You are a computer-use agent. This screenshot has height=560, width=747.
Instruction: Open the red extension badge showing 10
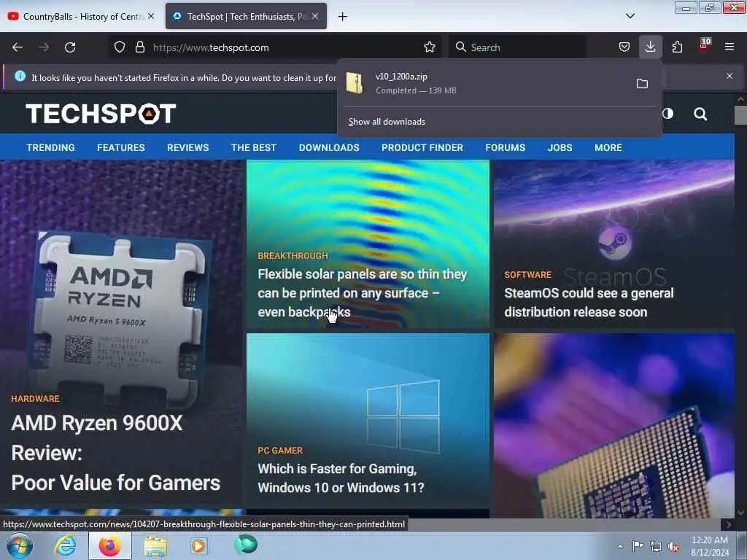coord(704,46)
